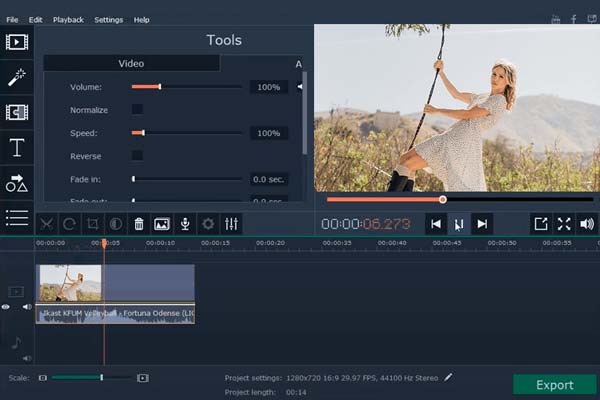600x400 pixels.
Task: Click the Facebook icon at top
Action: pyautogui.click(x=574, y=19)
